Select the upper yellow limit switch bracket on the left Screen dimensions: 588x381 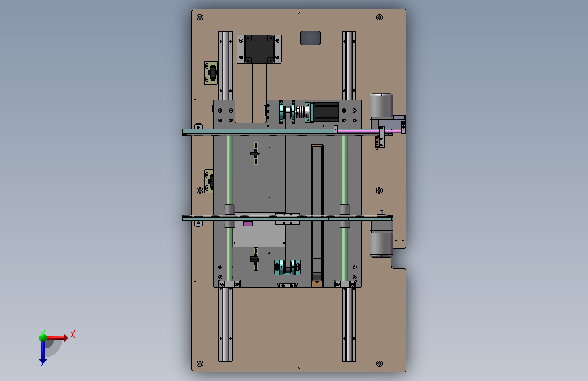coord(211,73)
